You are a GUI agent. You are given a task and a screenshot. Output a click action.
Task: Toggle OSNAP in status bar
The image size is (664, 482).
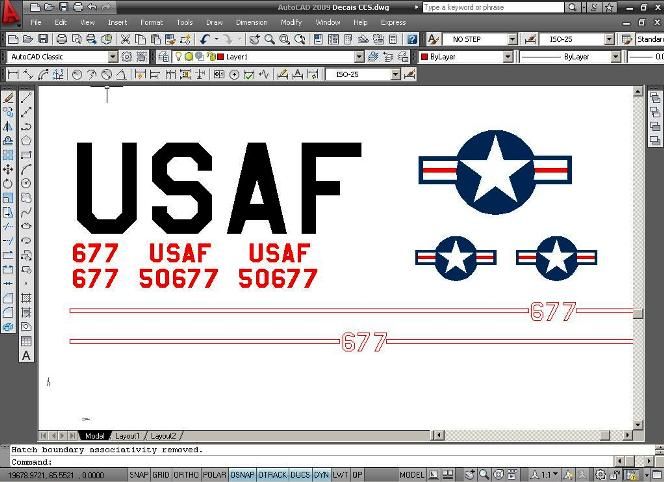[x=242, y=475]
